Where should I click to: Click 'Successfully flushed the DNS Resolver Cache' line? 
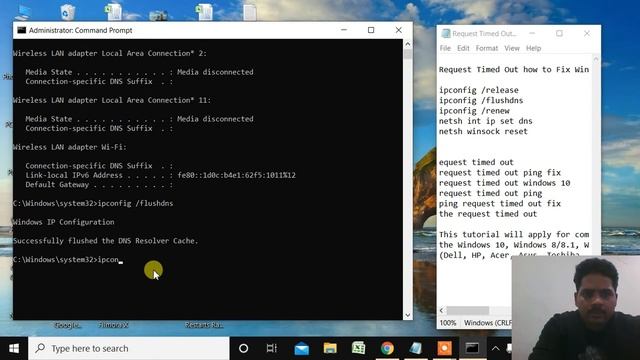(x=106, y=241)
